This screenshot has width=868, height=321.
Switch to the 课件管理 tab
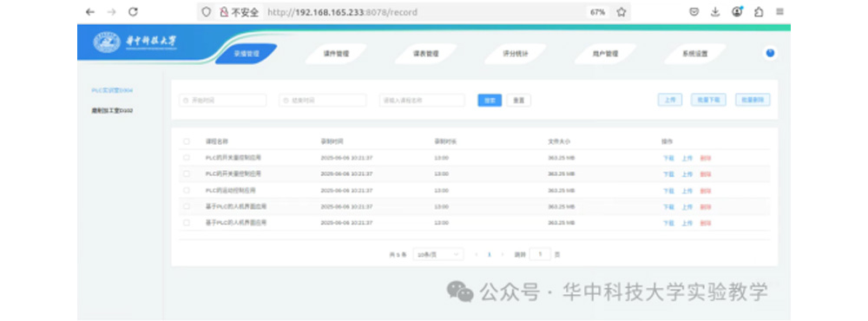click(336, 54)
